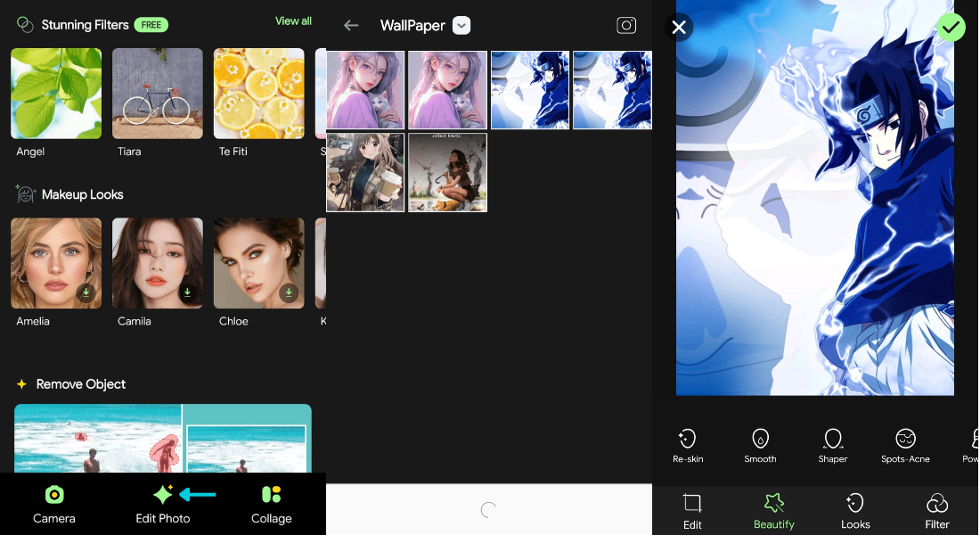Open the Collage tool

[x=271, y=505]
